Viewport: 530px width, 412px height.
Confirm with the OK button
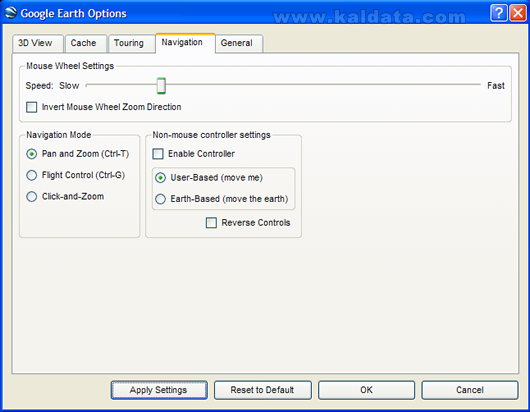pyautogui.click(x=366, y=390)
